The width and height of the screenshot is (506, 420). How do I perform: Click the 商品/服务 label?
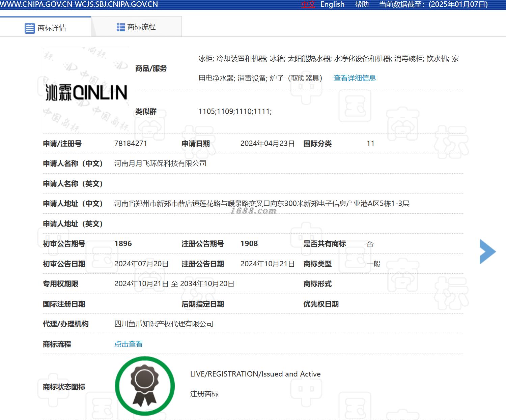click(151, 68)
